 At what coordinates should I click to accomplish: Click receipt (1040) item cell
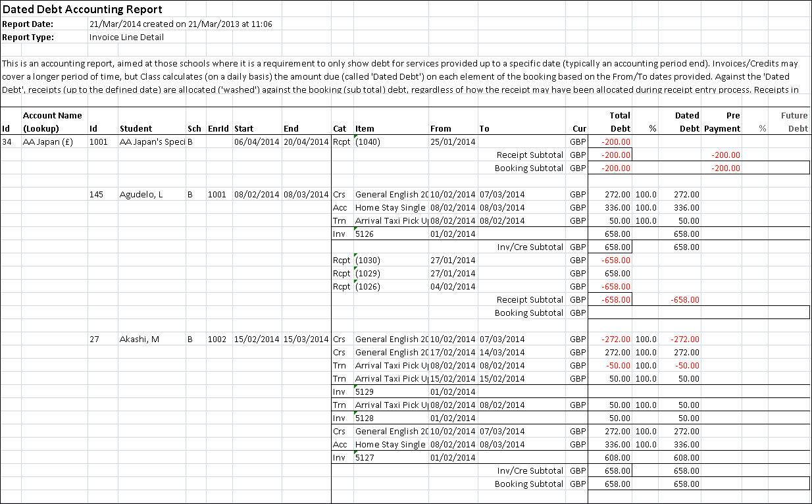click(367, 142)
